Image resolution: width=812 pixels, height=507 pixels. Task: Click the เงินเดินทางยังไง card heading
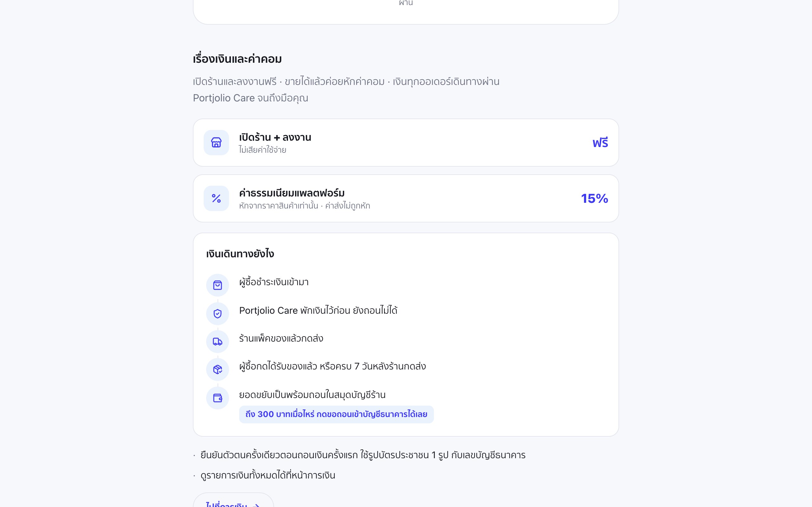click(x=240, y=254)
